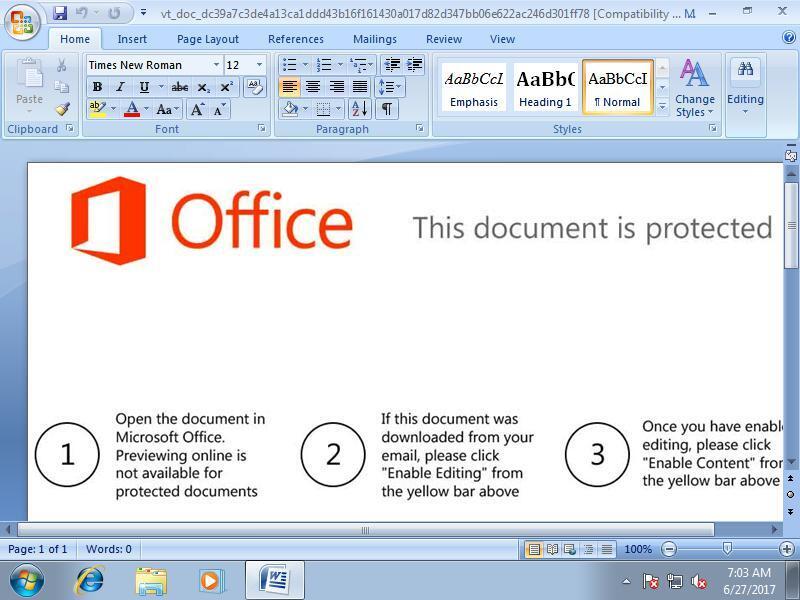Switch to the Page Layout tab
800x600 pixels.
tap(208, 39)
